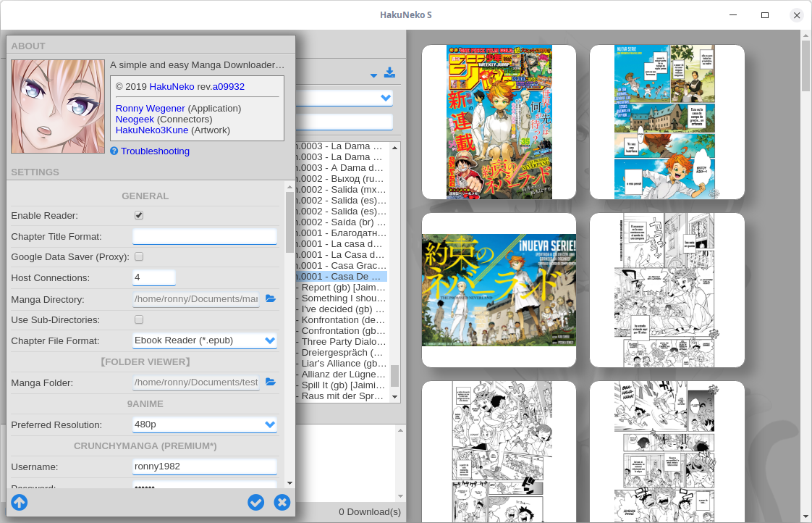The width and height of the screenshot is (812, 523).
Task: Cancel settings with the blue X icon
Action: pyautogui.click(x=282, y=502)
